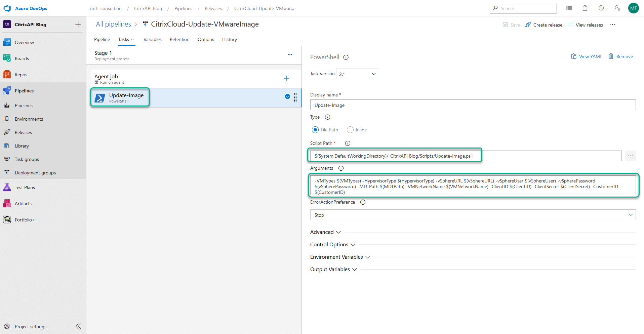Screen dimensions: 644x334
Task: Browse script path with ellipsis button
Action: [630, 156]
